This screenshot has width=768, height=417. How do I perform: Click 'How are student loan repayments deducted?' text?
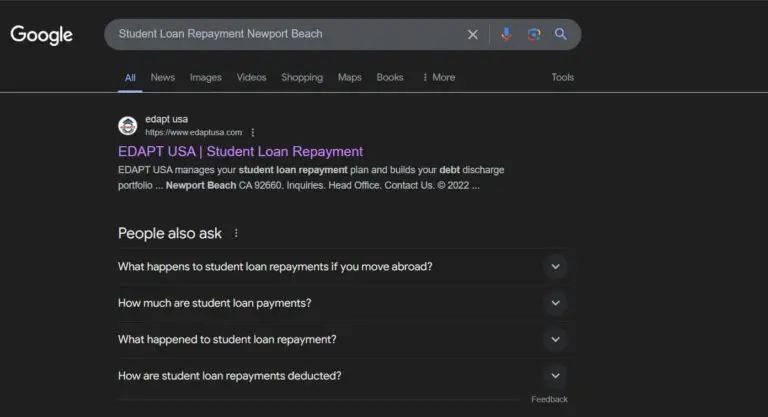(230, 376)
